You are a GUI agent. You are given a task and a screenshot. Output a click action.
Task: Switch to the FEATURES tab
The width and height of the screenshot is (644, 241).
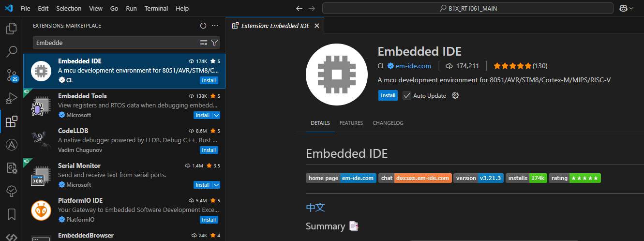point(351,123)
